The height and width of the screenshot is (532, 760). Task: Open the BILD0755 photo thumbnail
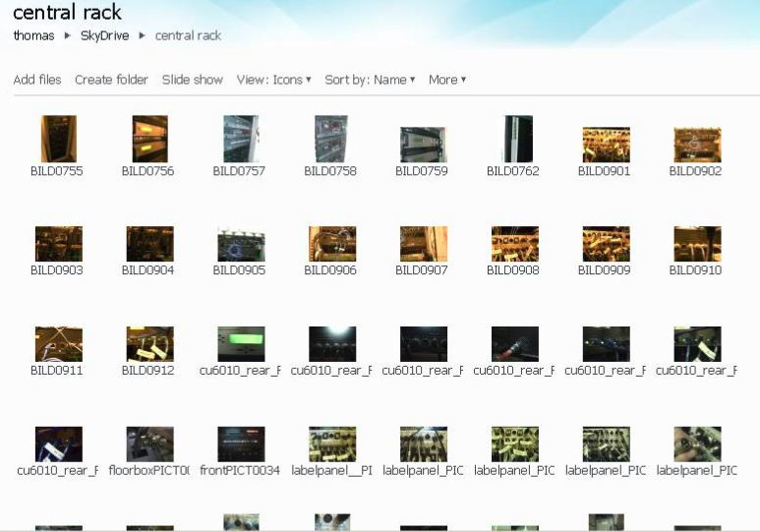pos(57,139)
